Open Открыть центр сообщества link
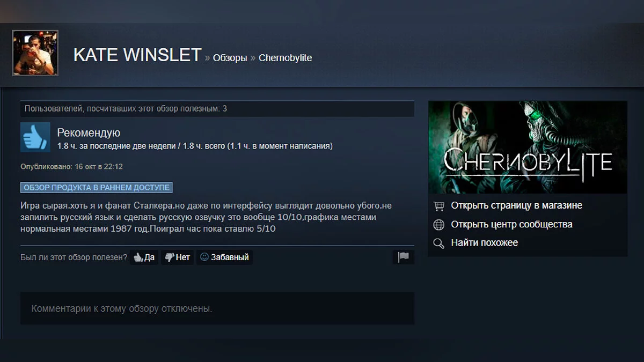 click(x=511, y=224)
